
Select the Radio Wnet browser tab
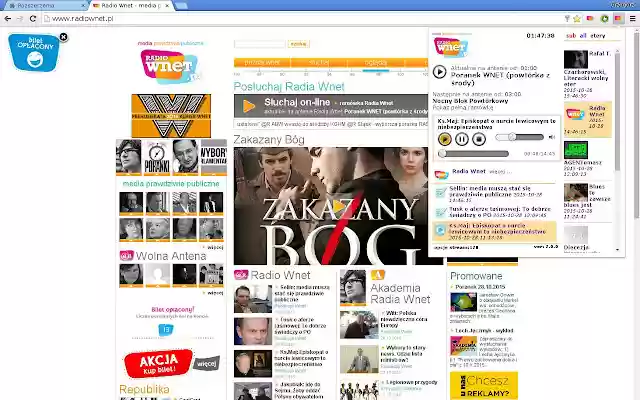click(x=129, y=5)
